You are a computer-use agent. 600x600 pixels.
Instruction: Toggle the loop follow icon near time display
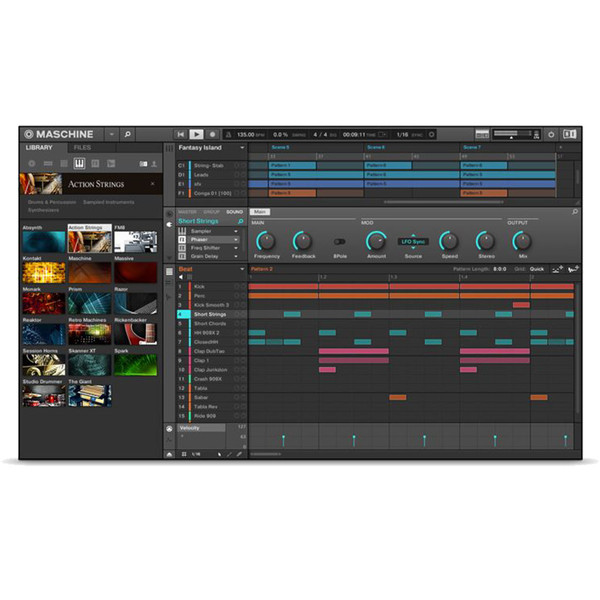(x=383, y=134)
